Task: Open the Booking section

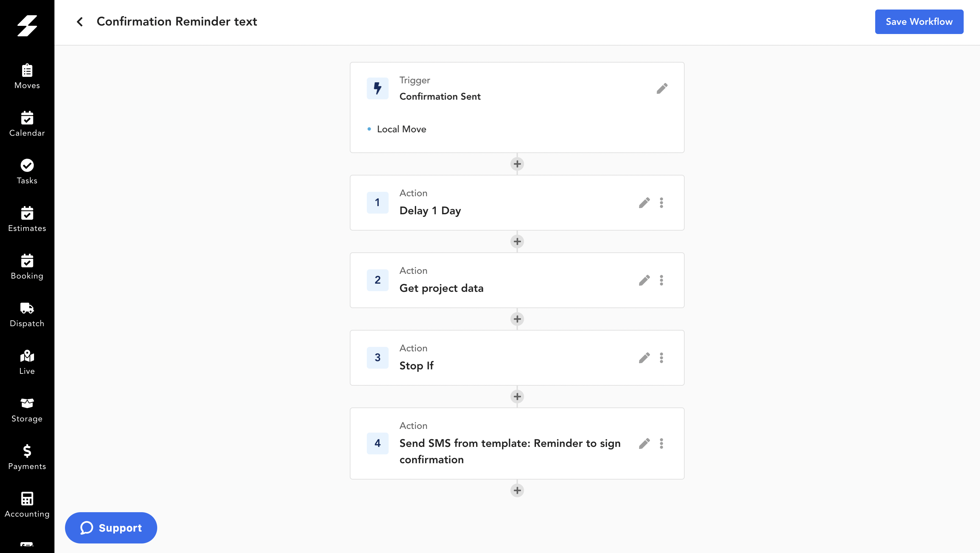Action: (x=27, y=267)
